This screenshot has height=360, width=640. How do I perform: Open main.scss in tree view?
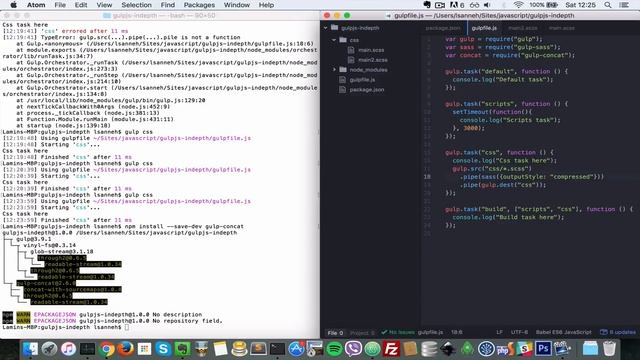coord(371,50)
